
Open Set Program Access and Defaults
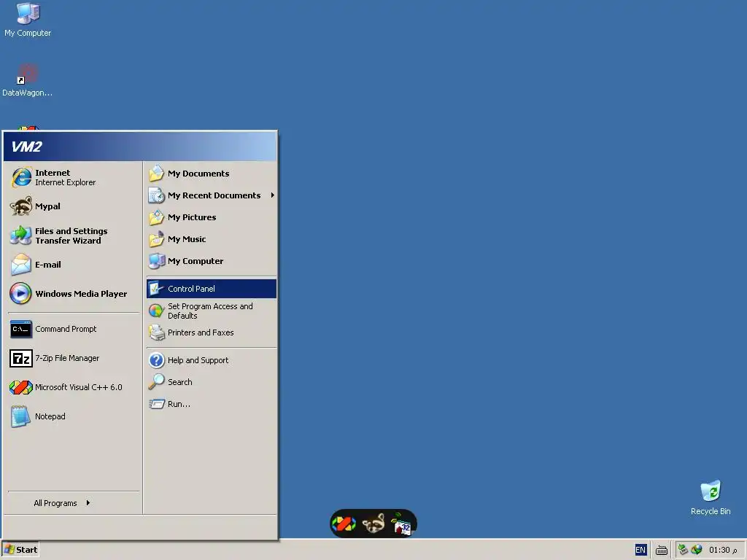(212, 311)
